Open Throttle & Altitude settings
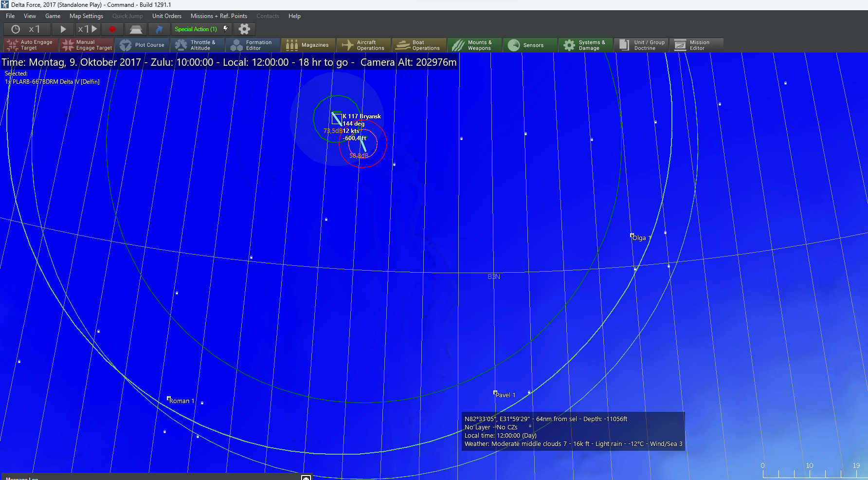The height and width of the screenshot is (480, 868). tap(198, 45)
